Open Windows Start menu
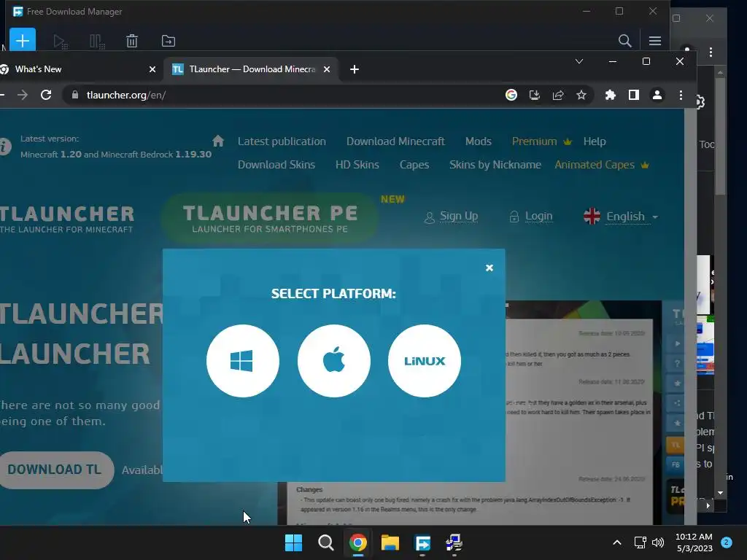 coord(293,542)
